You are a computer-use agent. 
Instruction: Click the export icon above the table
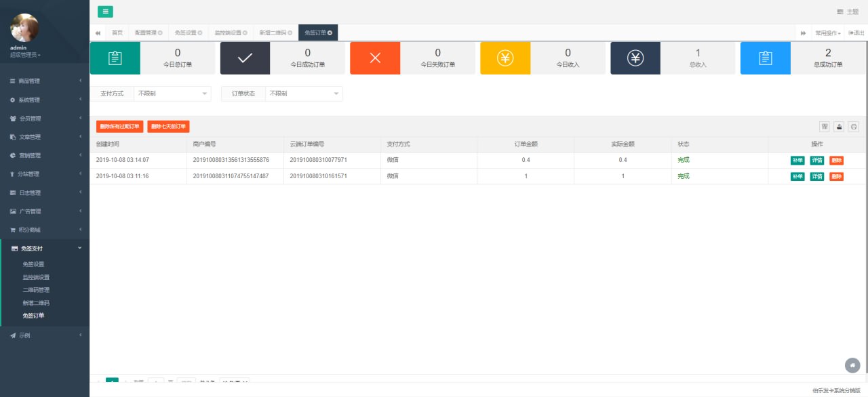point(839,126)
